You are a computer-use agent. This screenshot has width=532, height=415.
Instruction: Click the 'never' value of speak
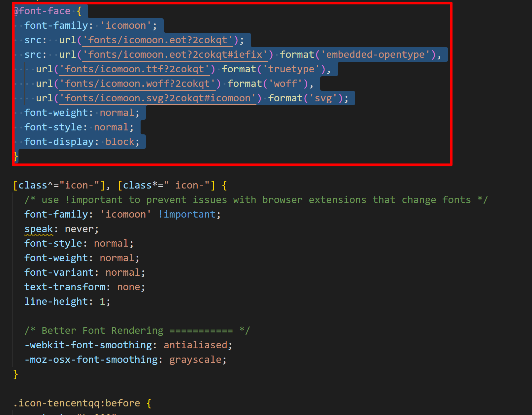click(x=80, y=229)
